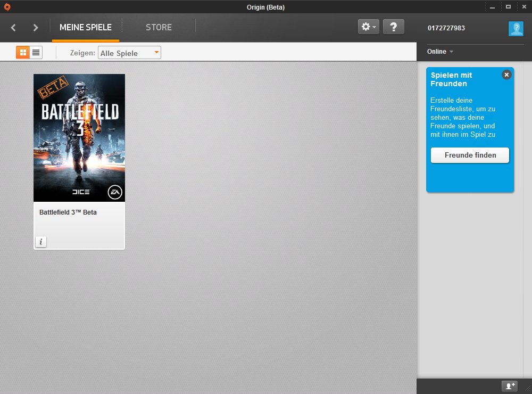
Task: Close the Spielen mit Freunden panel
Action: tap(506, 75)
